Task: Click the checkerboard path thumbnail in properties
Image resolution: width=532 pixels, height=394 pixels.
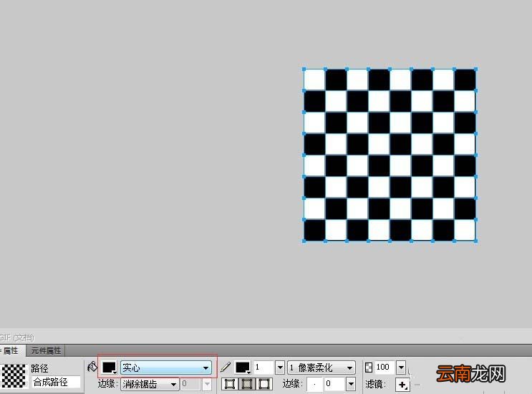Action: [x=14, y=376]
